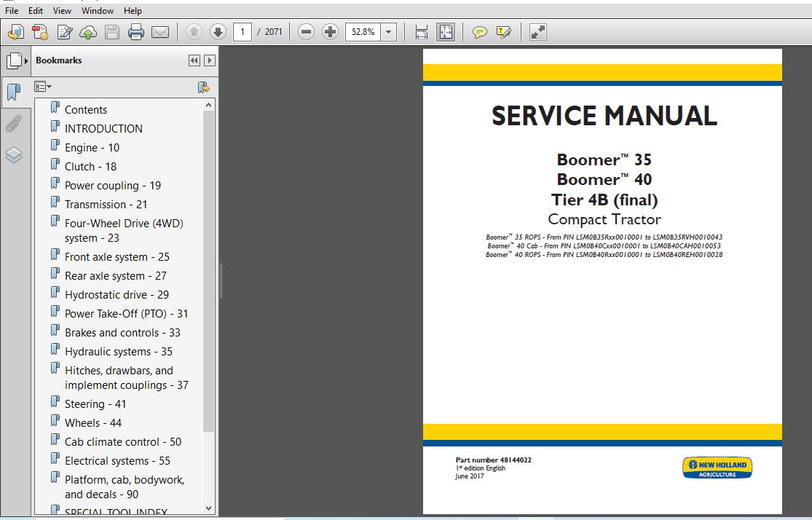This screenshot has width=812, height=520.
Task: Select Platform, cab, bodywork, and decals - 90
Action: click(125, 486)
